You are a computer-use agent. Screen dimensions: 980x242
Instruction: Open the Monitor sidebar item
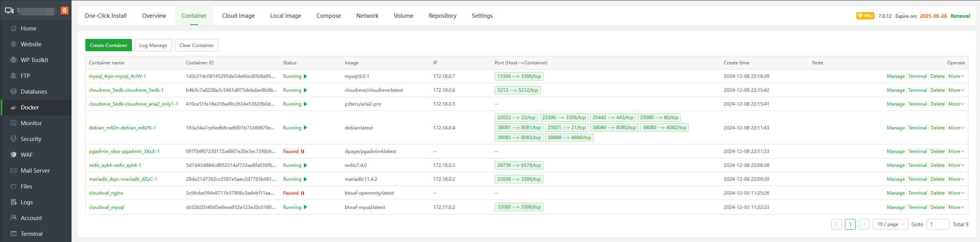(x=31, y=123)
